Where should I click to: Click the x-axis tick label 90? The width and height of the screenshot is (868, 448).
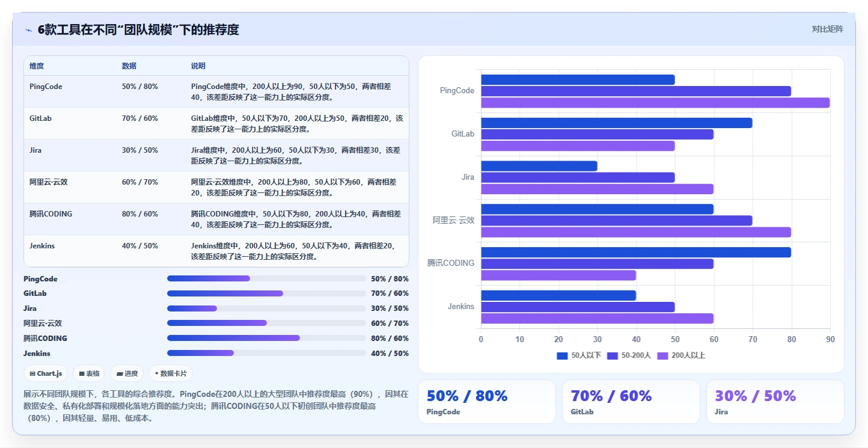tap(830, 339)
